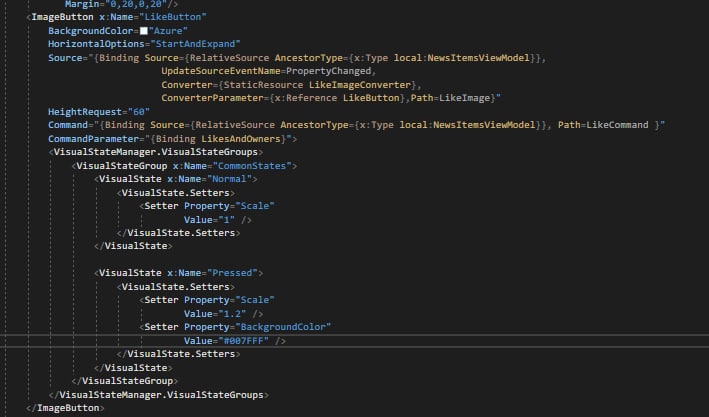Image resolution: width=709 pixels, height=417 pixels.
Task: Click the CommandParameter attribute name
Action: point(93,139)
